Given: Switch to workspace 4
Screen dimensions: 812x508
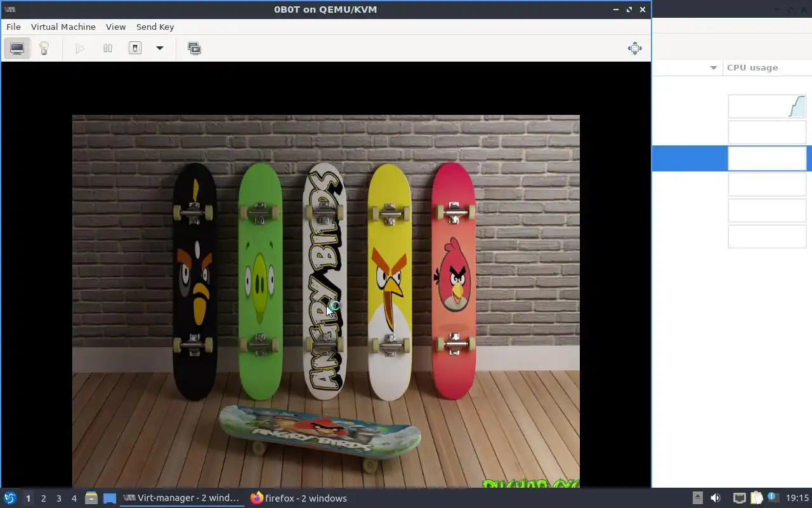Looking at the screenshot, I should (74, 498).
